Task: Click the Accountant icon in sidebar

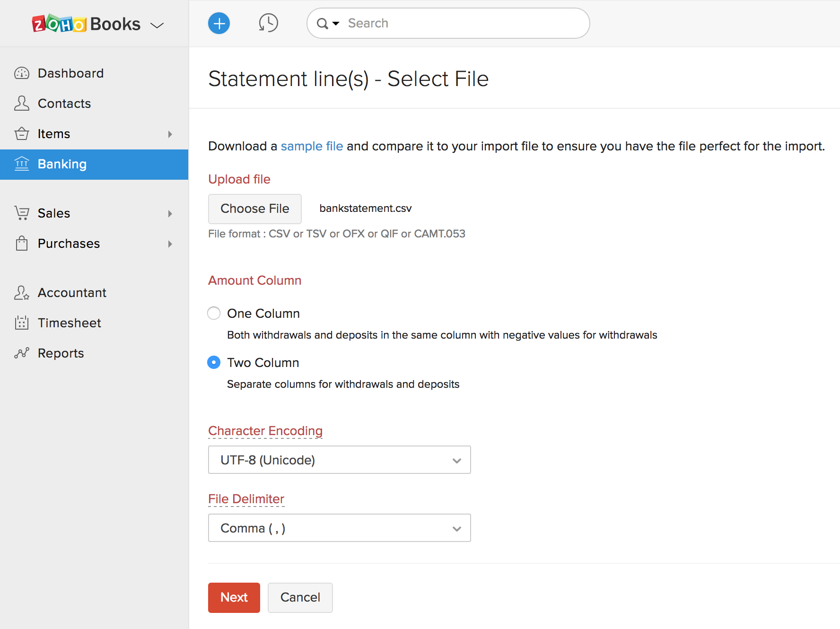Action: click(22, 293)
